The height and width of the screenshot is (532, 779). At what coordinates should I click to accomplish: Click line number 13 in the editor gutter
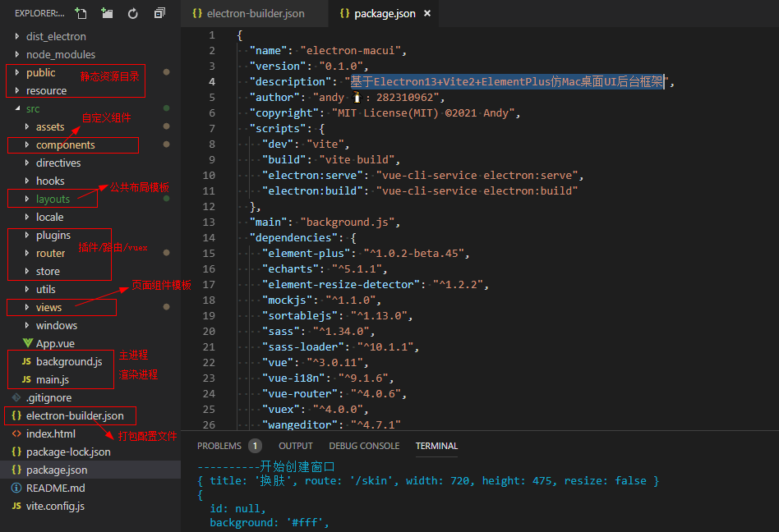210,222
